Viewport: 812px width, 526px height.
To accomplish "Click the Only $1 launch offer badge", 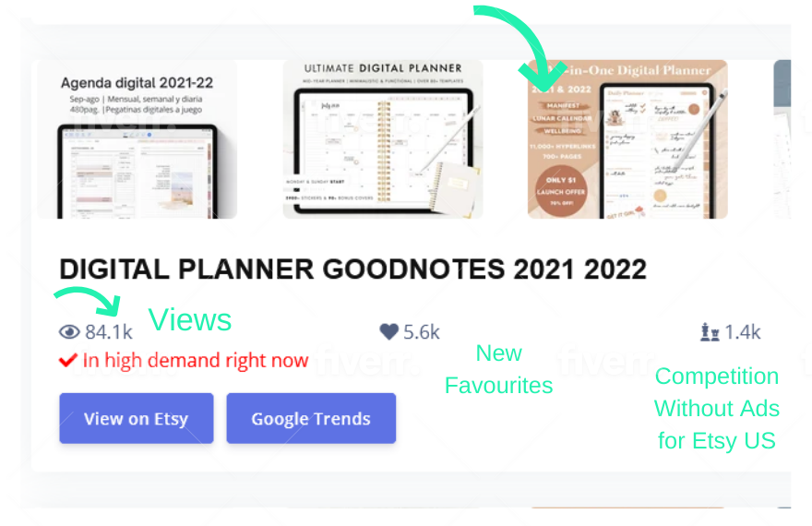I will 561,191.
